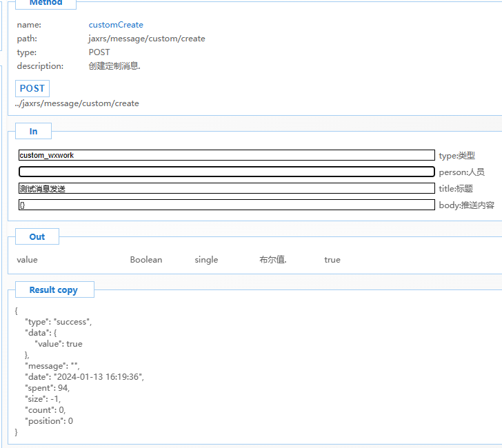This screenshot has width=502, height=448.
Task: Click the type:类型 field label
Action: pos(457,156)
